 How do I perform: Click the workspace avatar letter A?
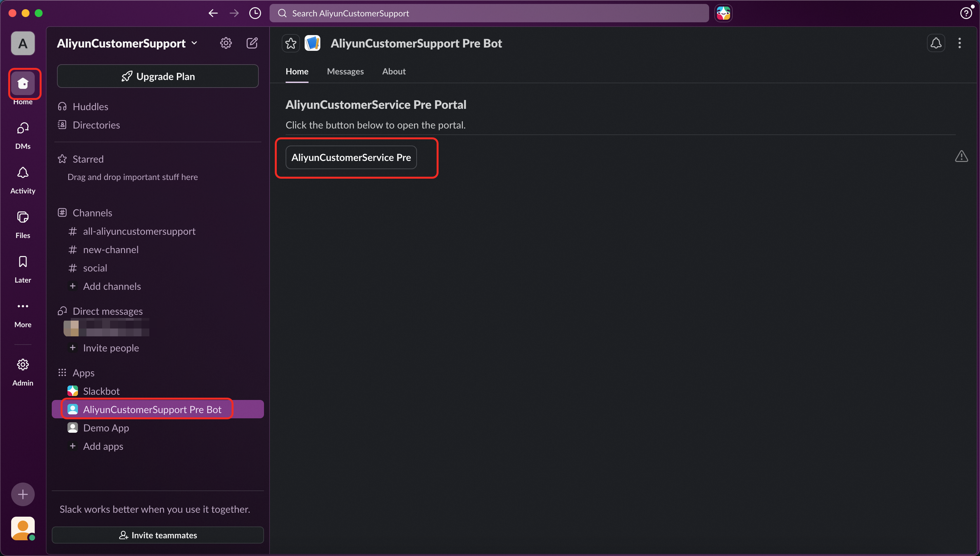click(x=23, y=44)
